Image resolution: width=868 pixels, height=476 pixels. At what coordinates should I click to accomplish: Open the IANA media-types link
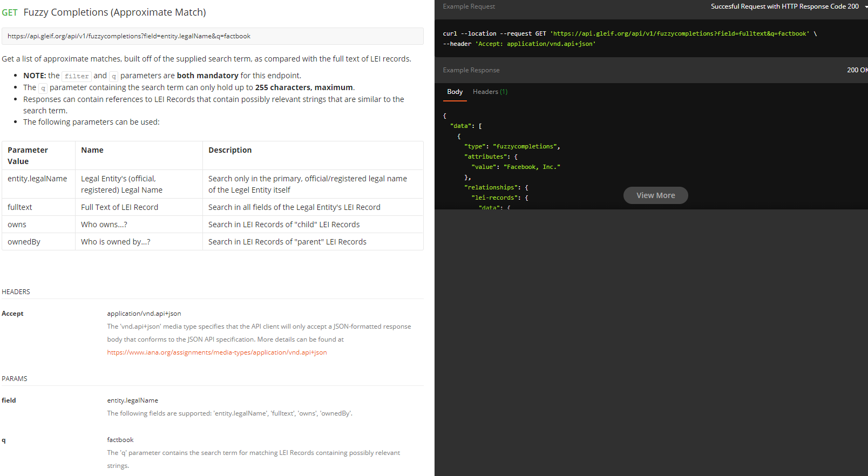216,352
